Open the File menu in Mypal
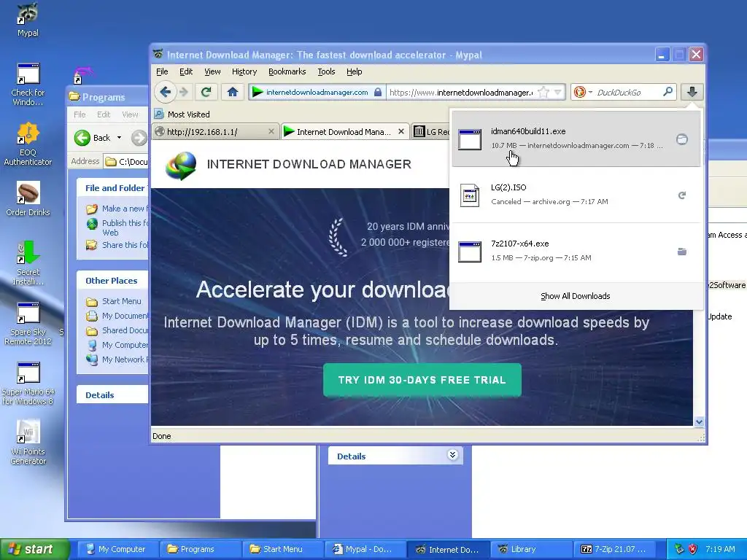 [x=162, y=71]
